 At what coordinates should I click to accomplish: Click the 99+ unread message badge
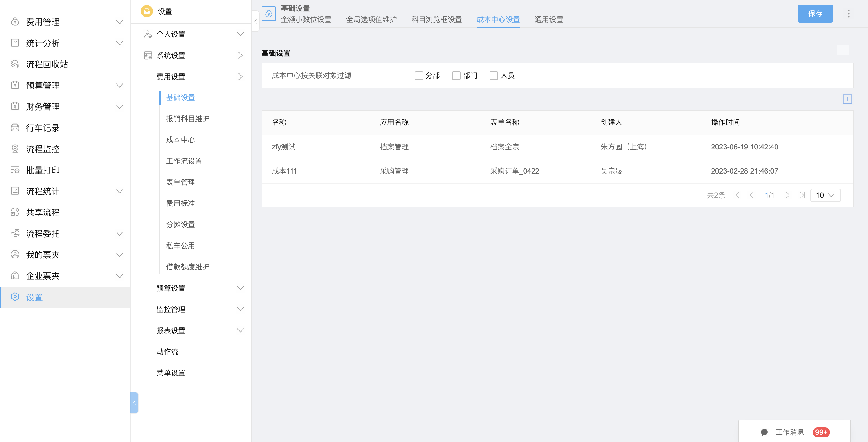coord(821,432)
